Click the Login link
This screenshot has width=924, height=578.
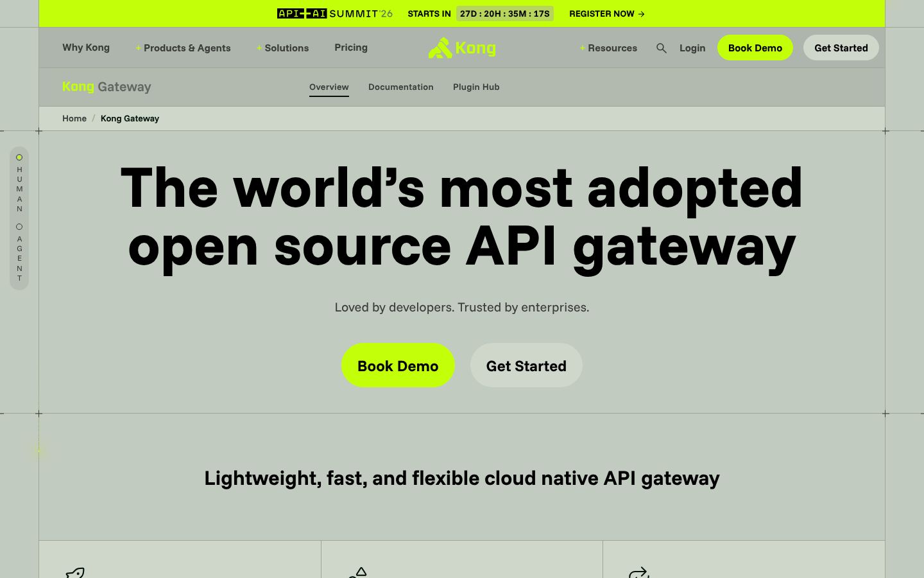[692, 48]
